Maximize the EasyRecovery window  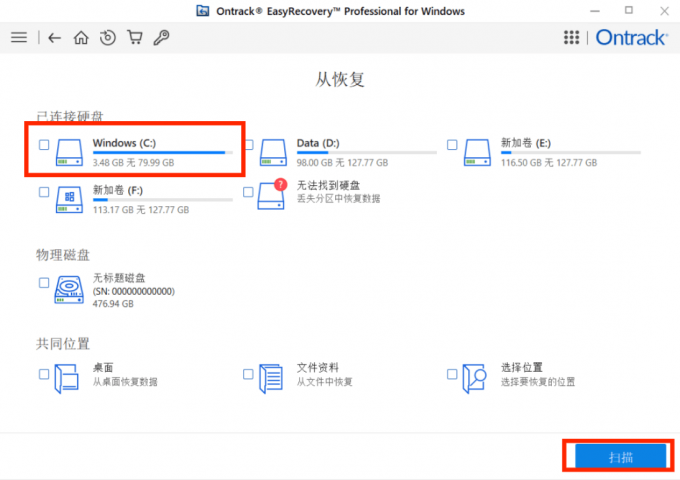coord(629,10)
